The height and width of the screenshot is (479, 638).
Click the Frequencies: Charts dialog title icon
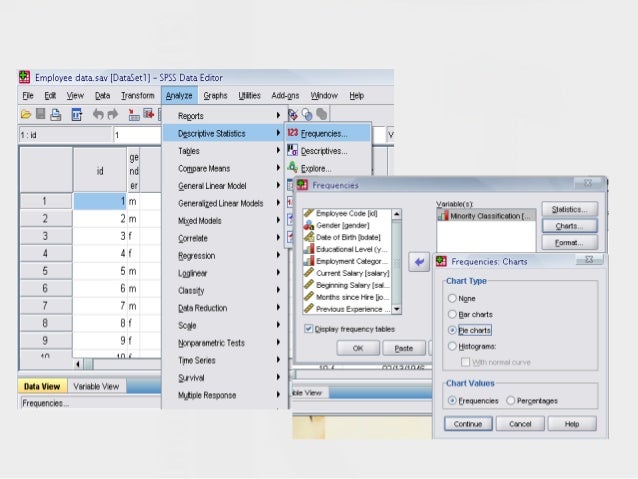tap(441, 261)
